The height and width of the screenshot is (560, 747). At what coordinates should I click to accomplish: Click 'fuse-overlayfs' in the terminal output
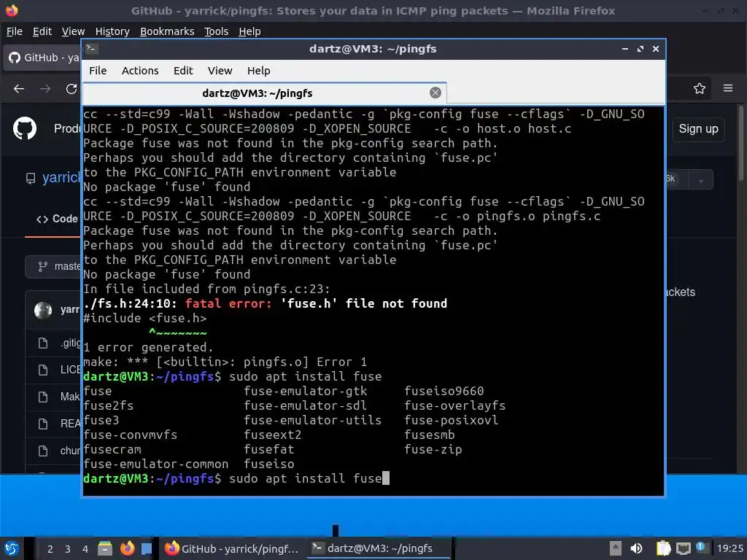click(454, 405)
